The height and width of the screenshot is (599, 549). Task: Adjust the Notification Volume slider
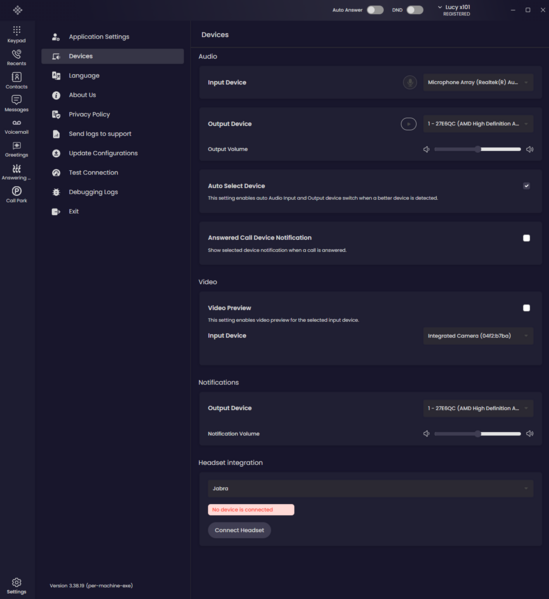[478, 434]
